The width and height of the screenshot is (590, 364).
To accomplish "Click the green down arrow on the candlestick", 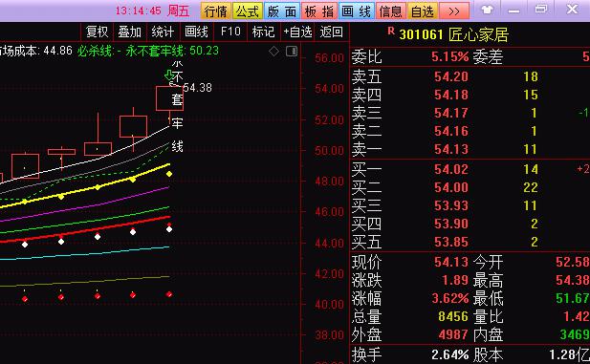I will pyautogui.click(x=169, y=75).
